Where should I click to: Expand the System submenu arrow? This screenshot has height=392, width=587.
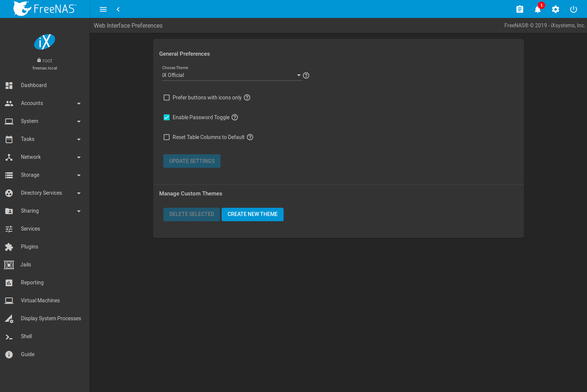click(x=79, y=121)
